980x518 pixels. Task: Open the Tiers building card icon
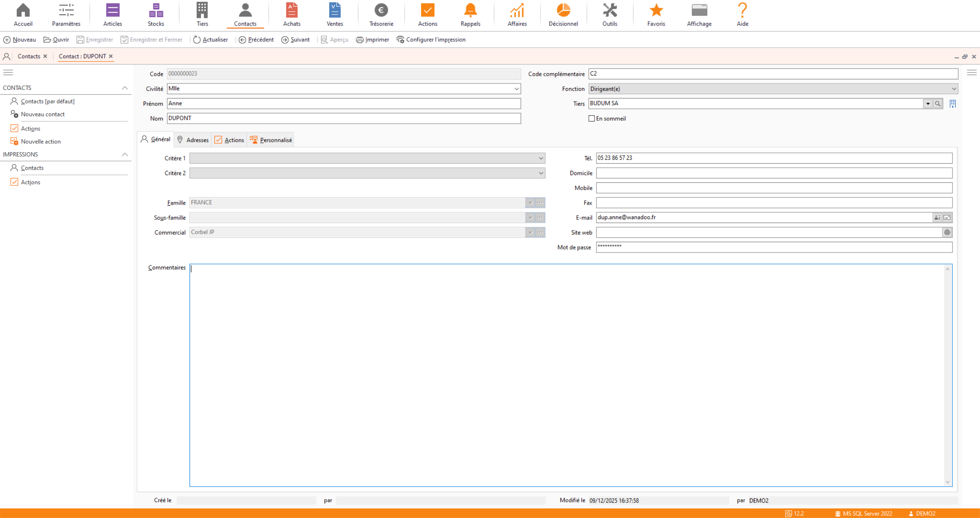pyautogui.click(x=952, y=103)
